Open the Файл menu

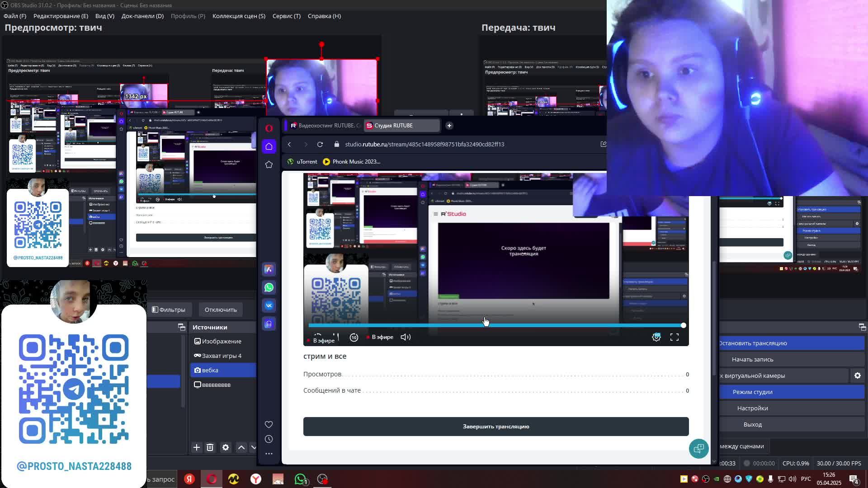tap(15, 16)
